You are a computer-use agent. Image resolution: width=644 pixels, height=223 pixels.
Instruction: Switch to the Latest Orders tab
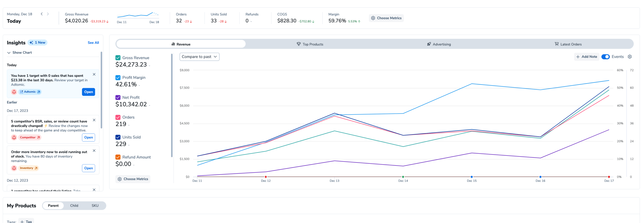(568, 44)
